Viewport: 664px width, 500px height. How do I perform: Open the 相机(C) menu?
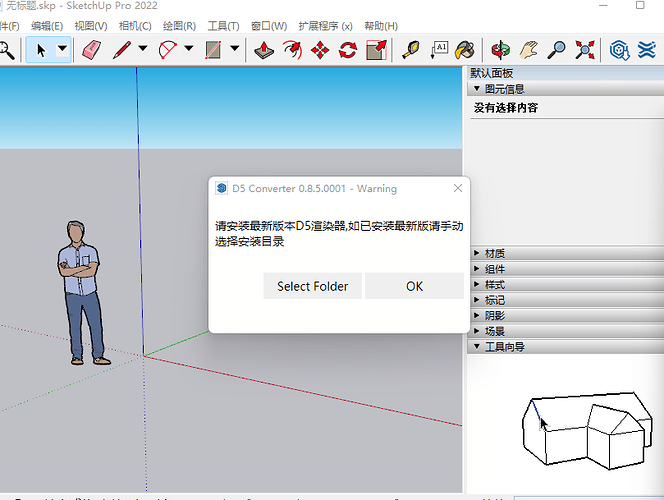(x=135, y=26)
